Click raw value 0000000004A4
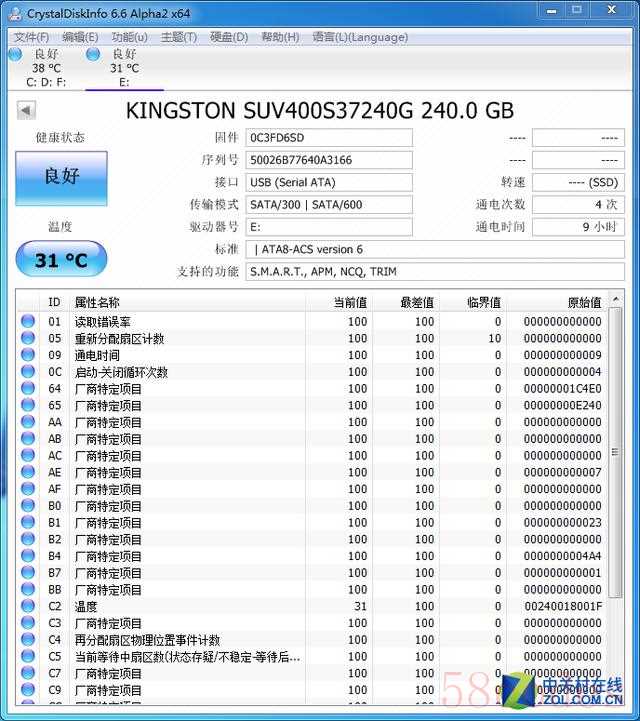Screen dimensions: 640x721 (562, 556)
